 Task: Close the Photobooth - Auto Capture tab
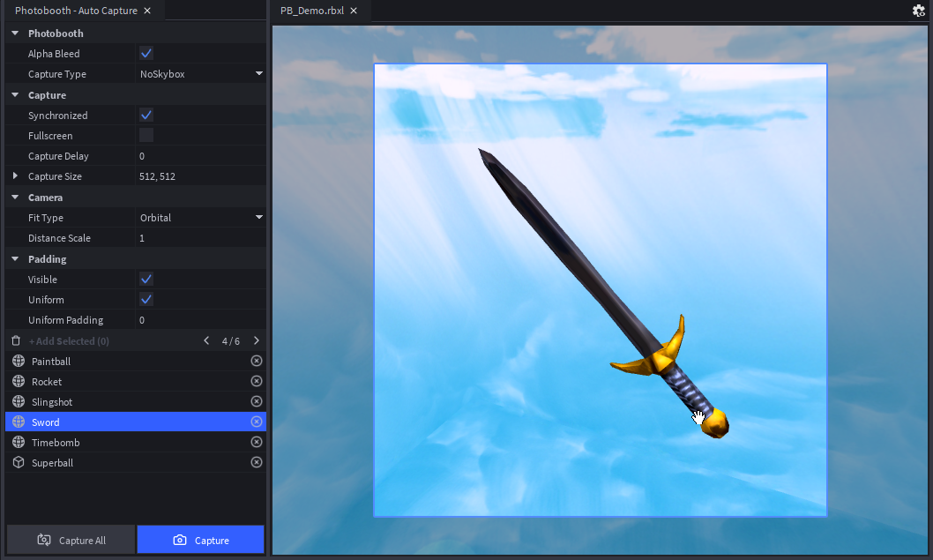tap(147, 11)
